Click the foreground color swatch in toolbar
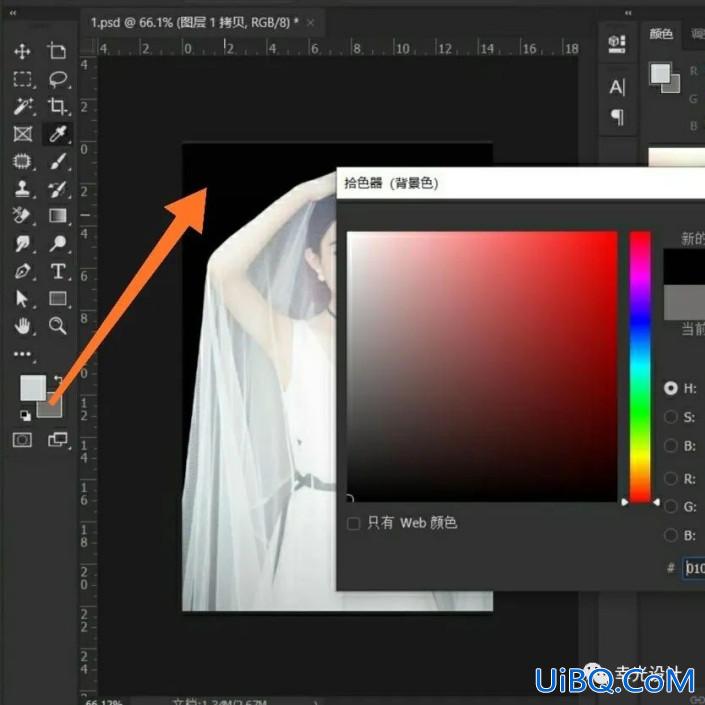This screenshot has height=705, width=705. point(33,388)
